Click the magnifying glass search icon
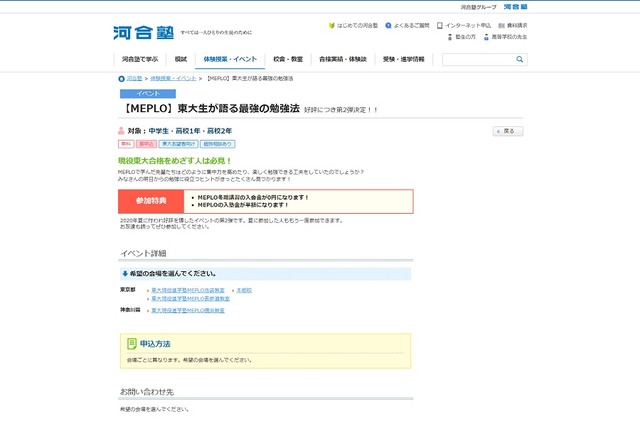 tap(520, 60)
